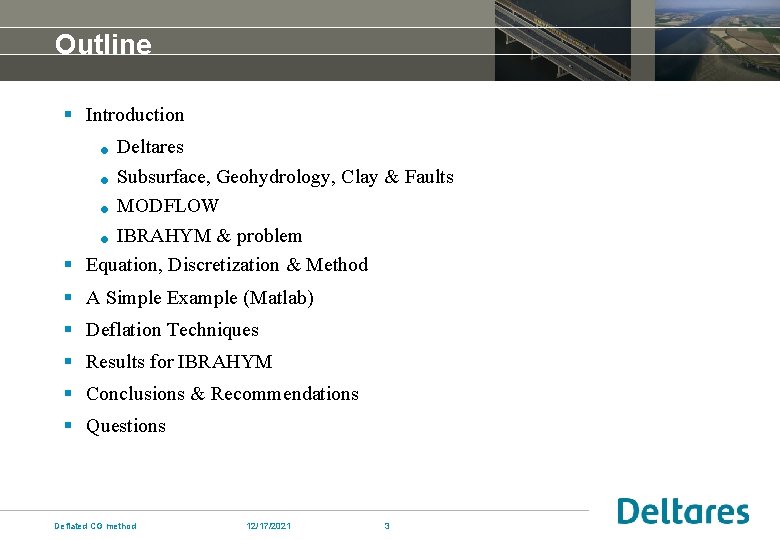Click the Deltares logo in footer
The width and height of the screenshot is (780, 540).
point(683,511)
